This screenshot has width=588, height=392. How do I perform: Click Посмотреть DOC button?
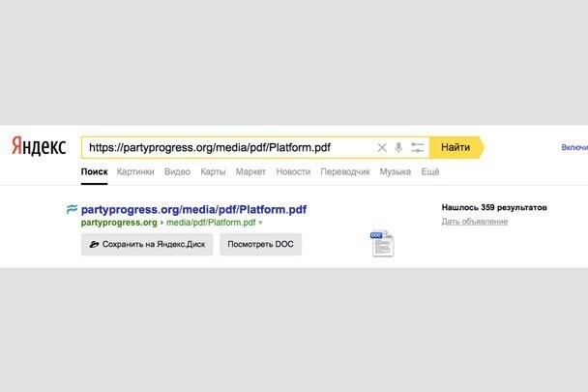(x=260, y=245)
